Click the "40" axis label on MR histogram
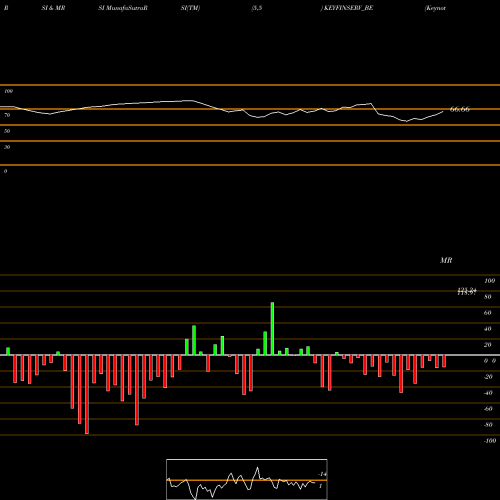The image size is (500, 500). (x=488, y=329)
